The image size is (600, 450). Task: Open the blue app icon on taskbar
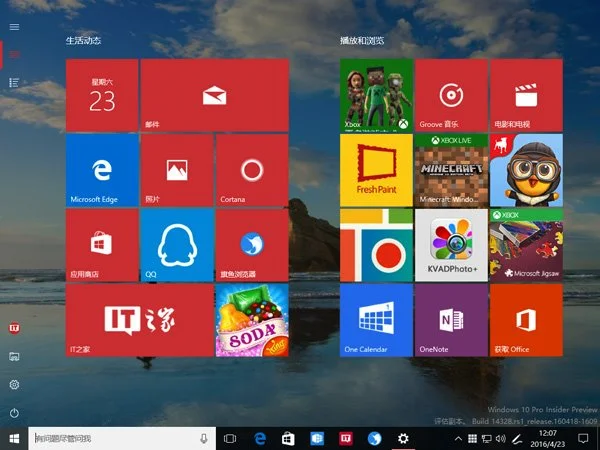(317, 439)
